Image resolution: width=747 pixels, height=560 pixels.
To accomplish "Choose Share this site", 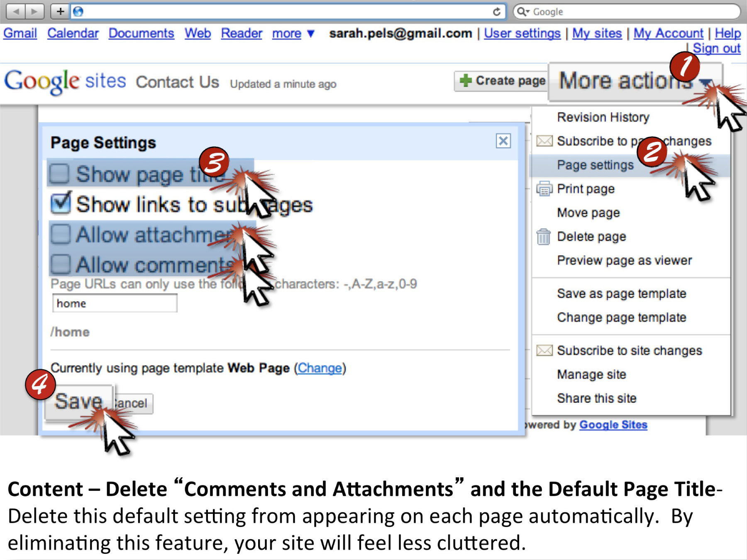I will pos(596,398).
